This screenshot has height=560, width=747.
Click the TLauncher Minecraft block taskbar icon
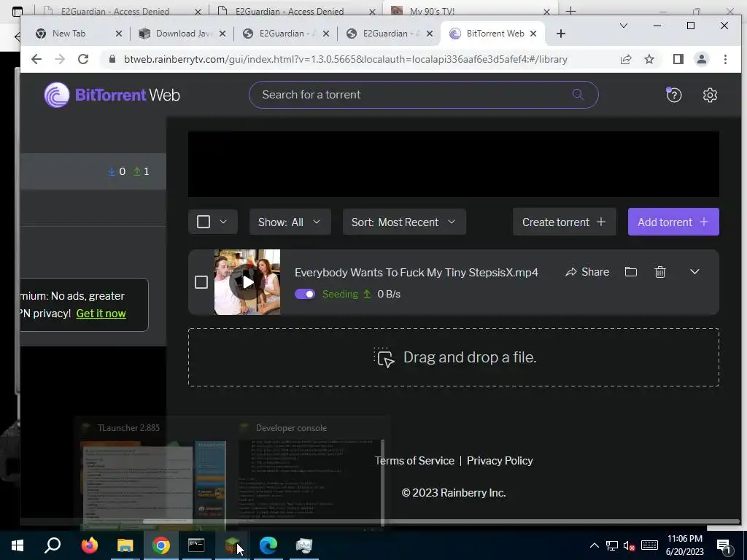(232, 545)
